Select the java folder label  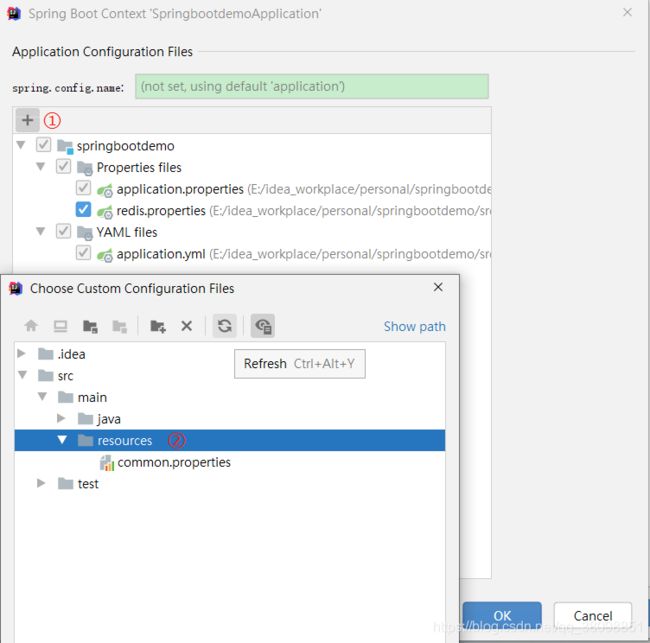[x=109, y=419]
